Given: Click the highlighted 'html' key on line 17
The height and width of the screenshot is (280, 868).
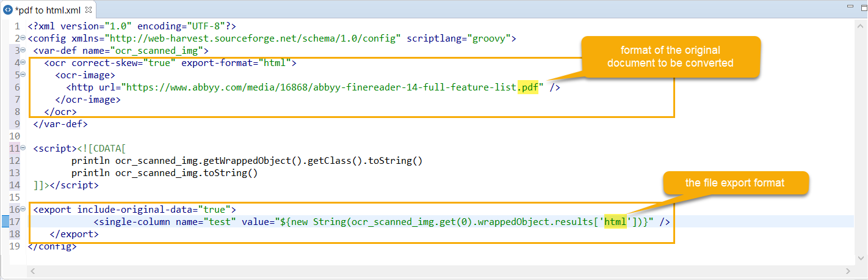Looking at the screenshot, I should pyautogui.click(x=615, y=222).
